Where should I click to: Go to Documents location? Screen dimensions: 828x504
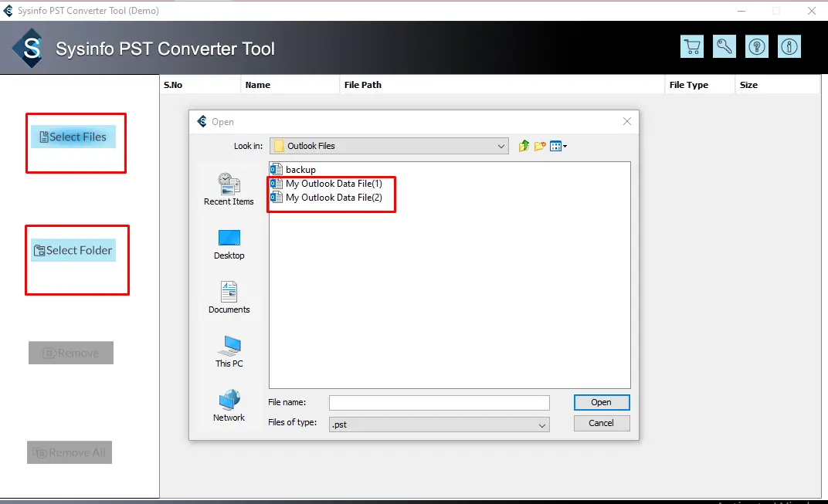coord(229,298)
